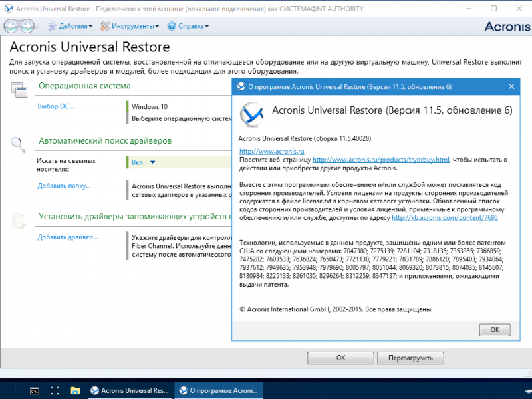Click Искать на съемных носителях label
The image size is (532, 399).
tap(66, 164)
